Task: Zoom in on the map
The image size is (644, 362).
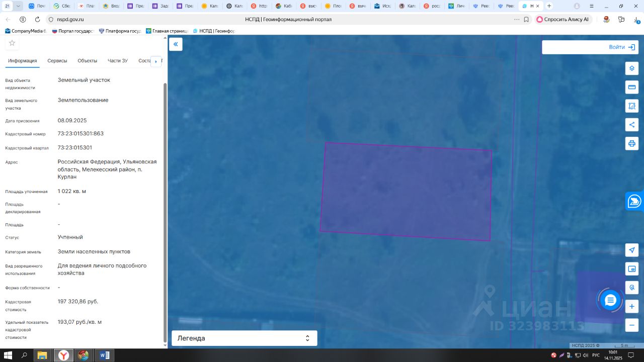Action: pos(632,306)
